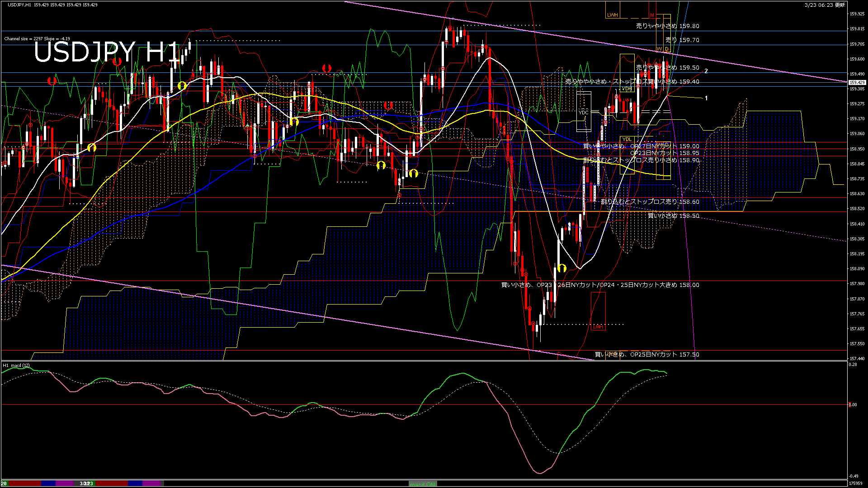Viewport: 868px width, 488px height.
Task: Click the H1 macd (12) indicator label
Action: point(16,365)
